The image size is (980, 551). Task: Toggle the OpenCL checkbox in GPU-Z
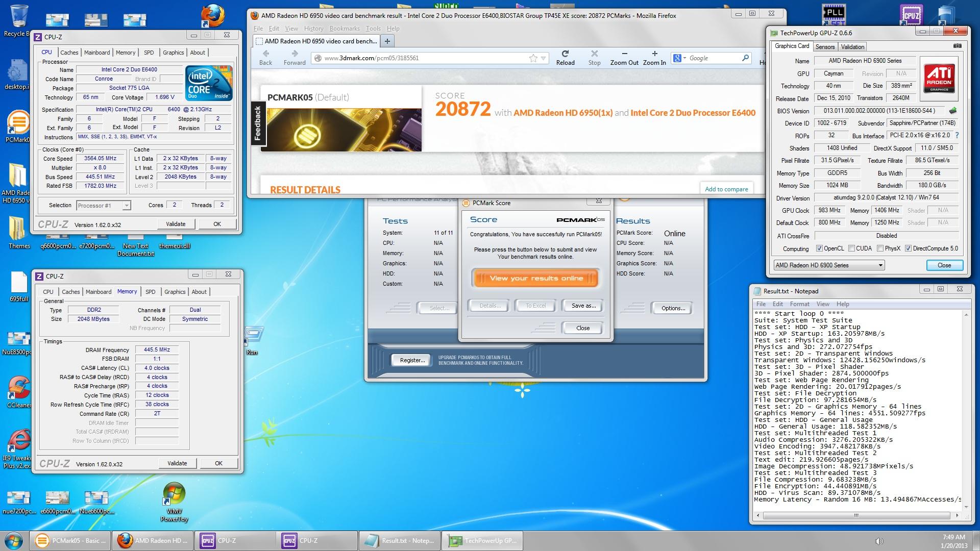pos(819,248)
